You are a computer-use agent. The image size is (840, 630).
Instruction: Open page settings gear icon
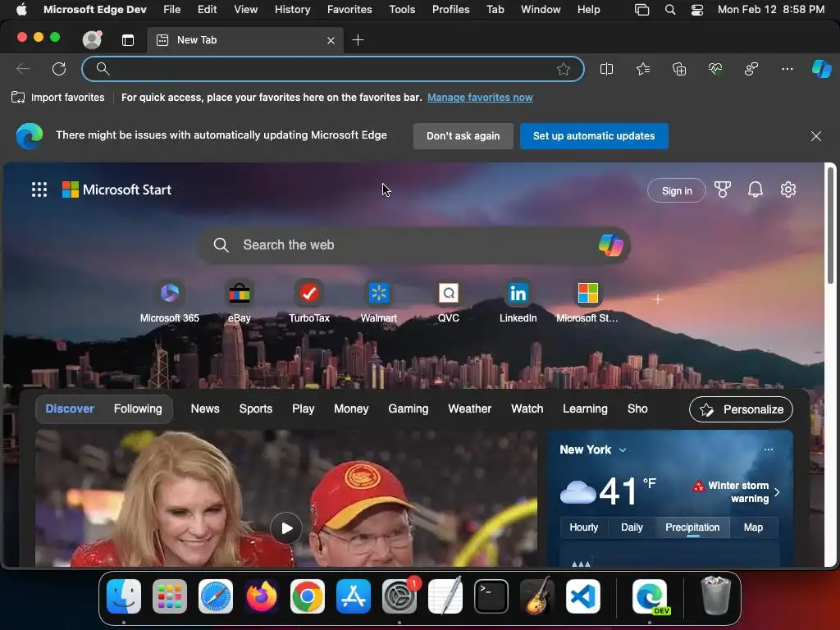pos(788,189)
